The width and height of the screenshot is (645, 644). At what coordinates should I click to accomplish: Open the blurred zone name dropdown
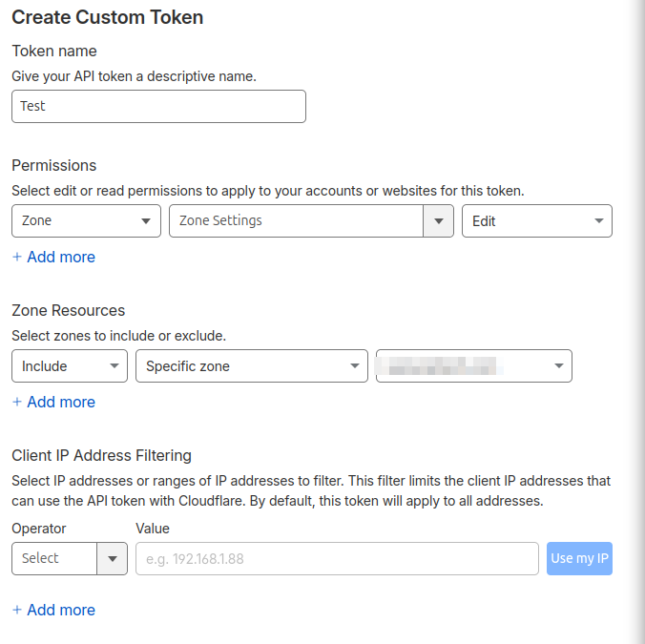(474, 366)
